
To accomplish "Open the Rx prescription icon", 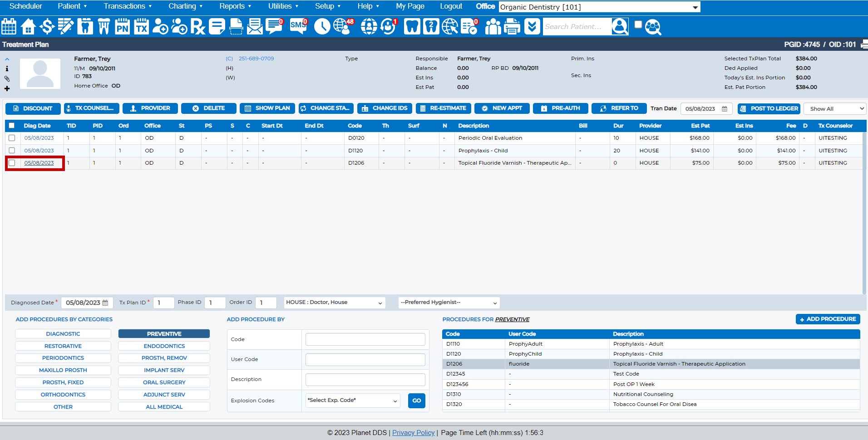I will pos(197,27).
